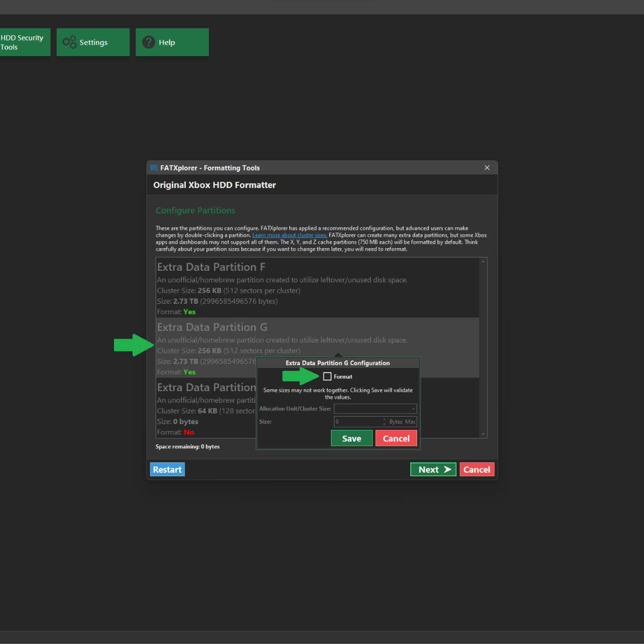The width and height of the screenshot is (644, 644).
Task: Click the FATXplorer app icon in title bar
Action: click(154, 168)
